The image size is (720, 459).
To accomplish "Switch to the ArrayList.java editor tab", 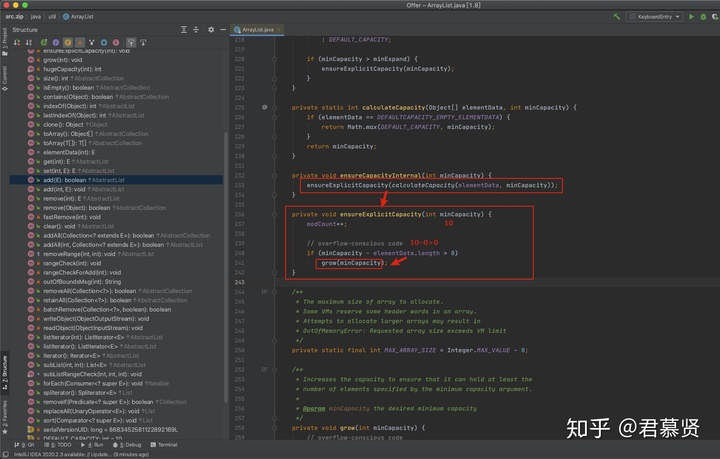I will coord(255,29).
